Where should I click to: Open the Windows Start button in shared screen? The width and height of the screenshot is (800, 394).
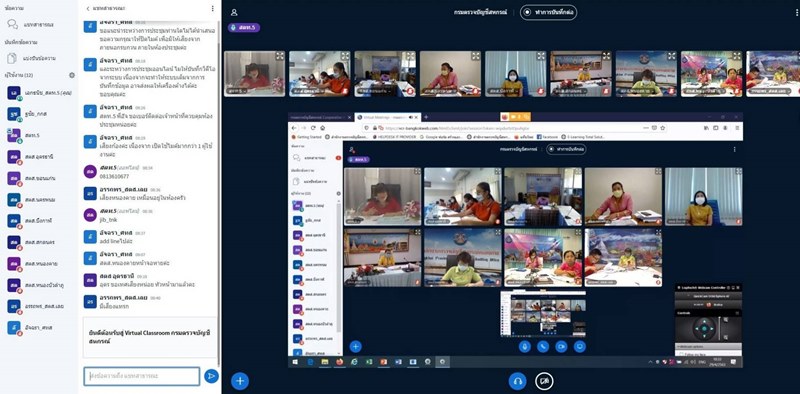(x=295, y=362)
